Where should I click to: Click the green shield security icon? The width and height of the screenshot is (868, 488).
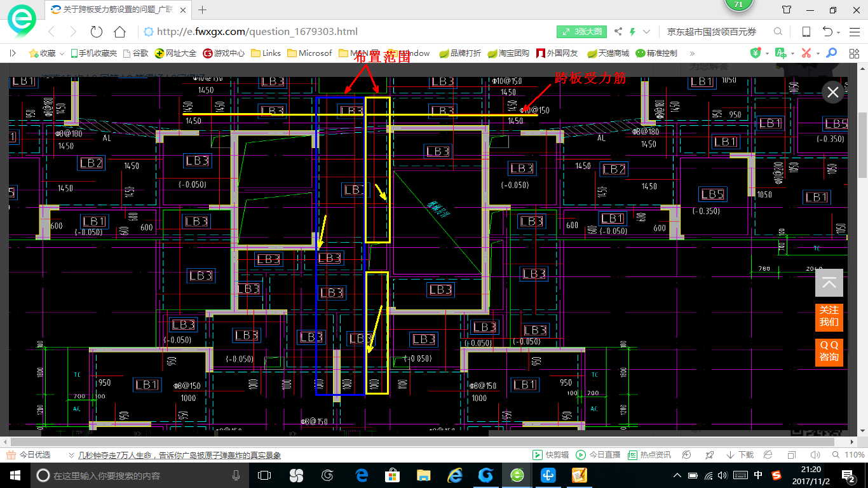[x=756, y=53]
